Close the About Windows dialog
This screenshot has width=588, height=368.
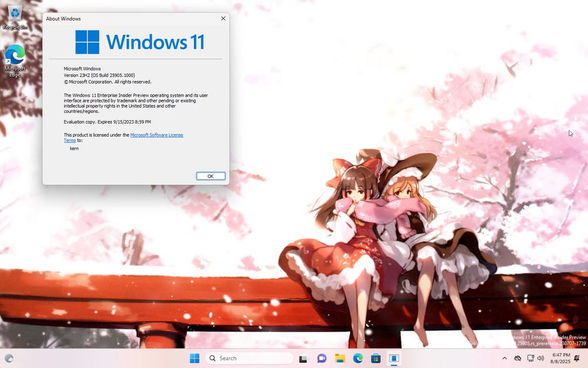223,18
